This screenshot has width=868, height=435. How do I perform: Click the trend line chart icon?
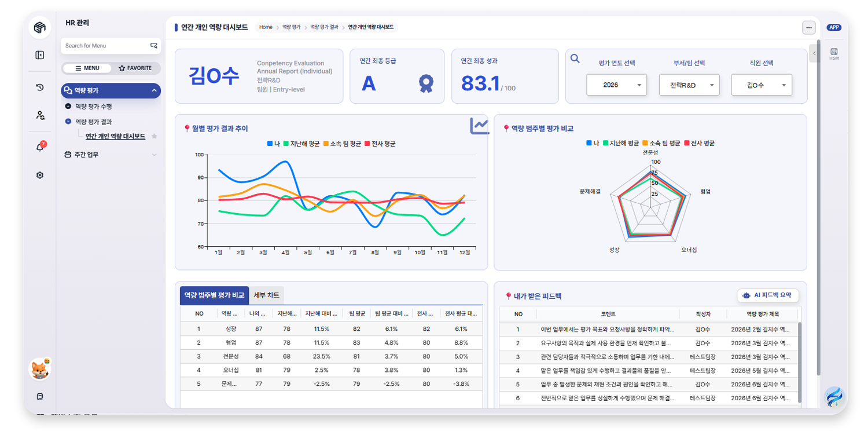[x=479, y=126]
